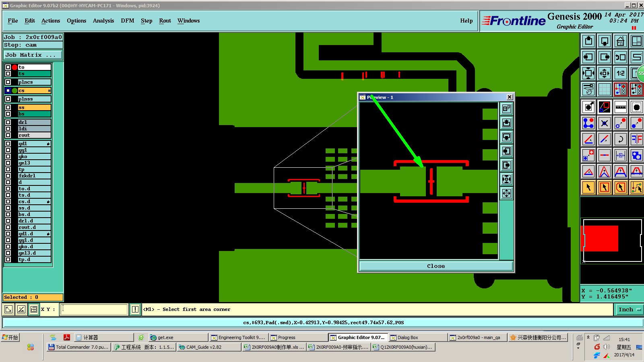Select the dimension measure icon with arrows
Screen dimensions: 644x362
[621, 155]
